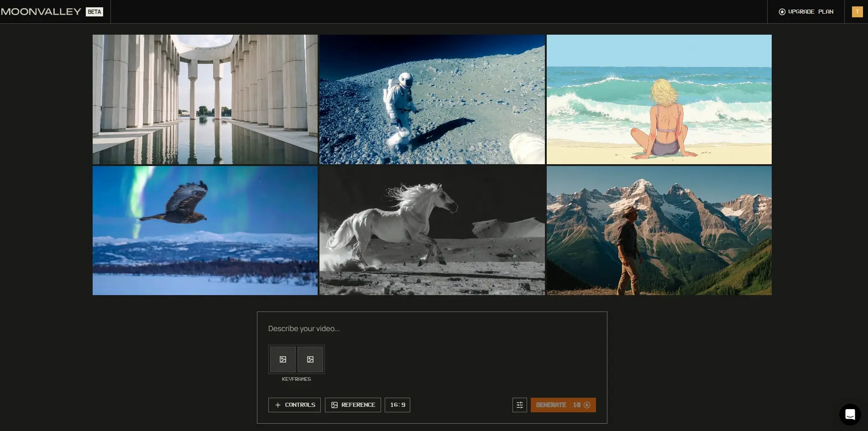
Task: Open the chat support widget
Action: tap(850, 414)
